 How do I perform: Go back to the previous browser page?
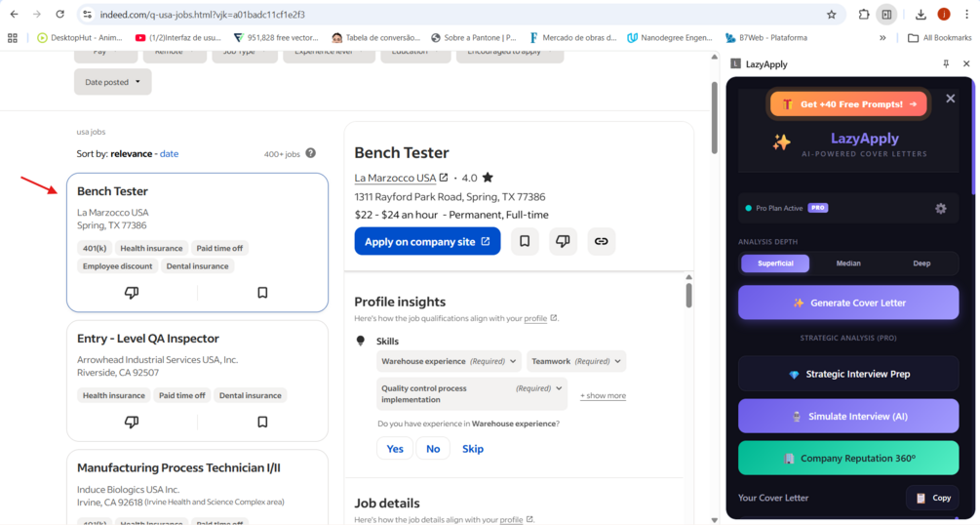click(14, 15)
